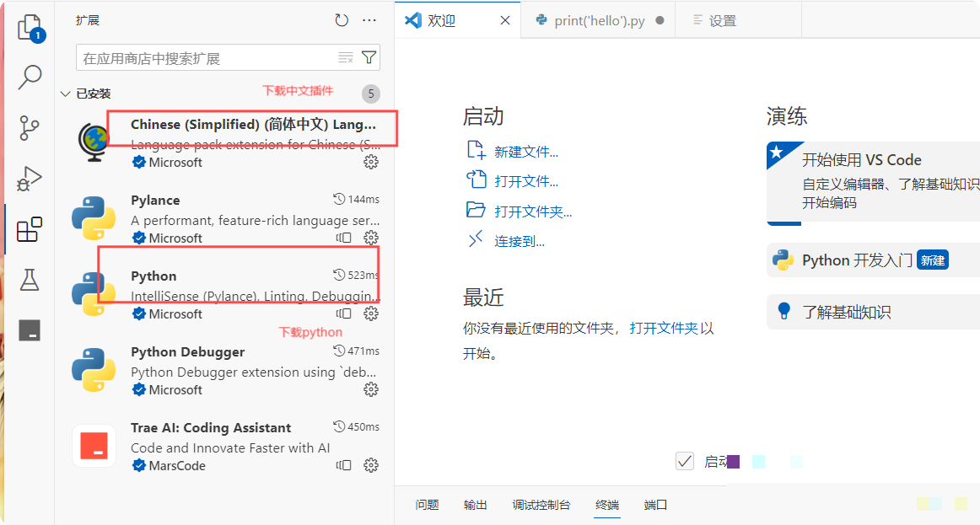Image resolution: width=980 pixels, height=525 pixels.
Task: Click the Trae AI red logo
Action: point(94,446)
